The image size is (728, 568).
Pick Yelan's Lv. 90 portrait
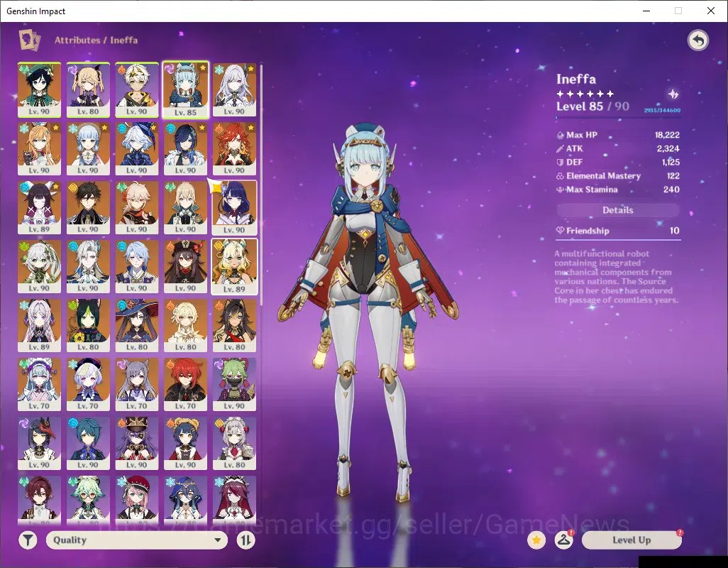pos(186,148)
